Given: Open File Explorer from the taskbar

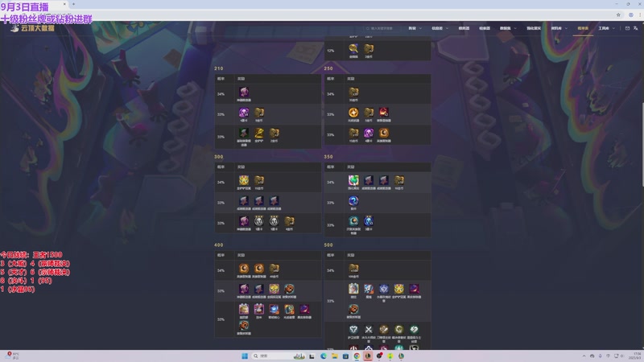Looking at the screenshot, I should 334,356.
